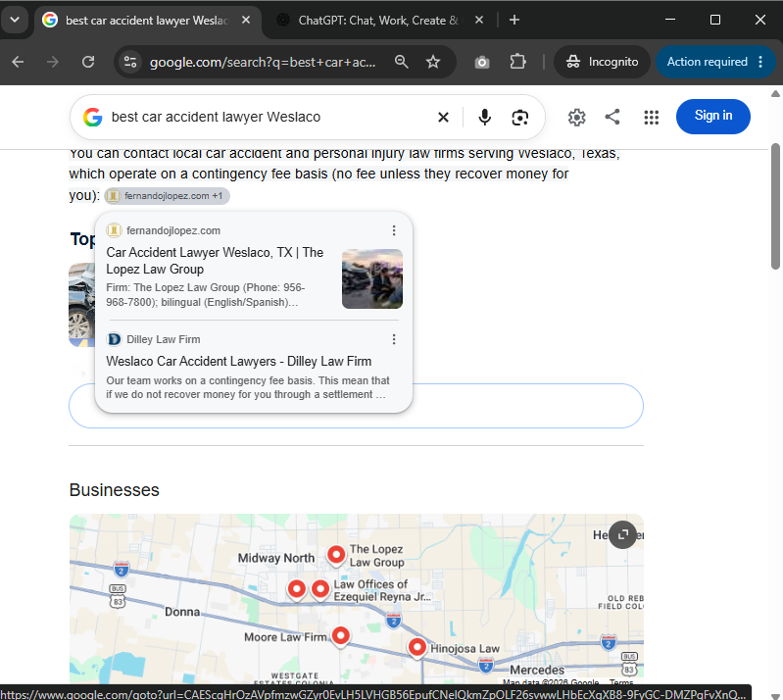Select the unlabeled map pin left of Reyna
This screenshot has width=783, height=700.
[297, 589]
